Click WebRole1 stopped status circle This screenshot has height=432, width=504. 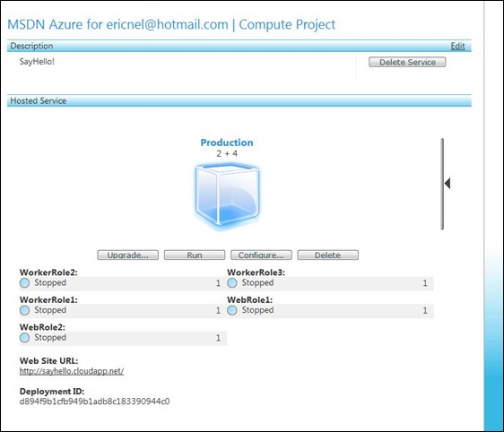click(x=232, y=310)
